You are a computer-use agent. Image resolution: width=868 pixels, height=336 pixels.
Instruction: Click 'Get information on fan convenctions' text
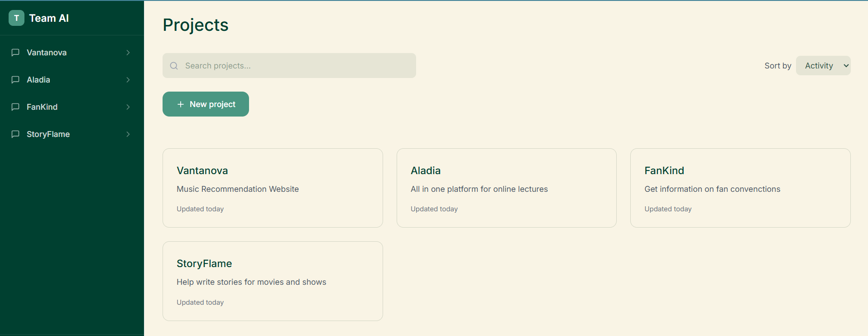(712, 189)
